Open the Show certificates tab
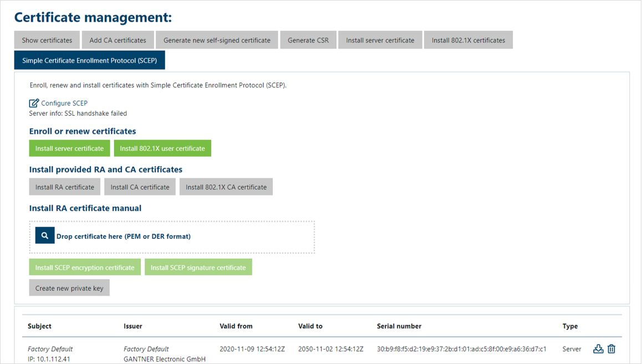Screen dimensions: 642x364 [47, 40]
